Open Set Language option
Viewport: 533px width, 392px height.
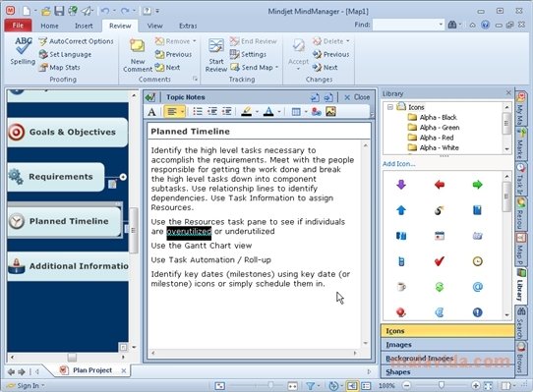(65, 54)
